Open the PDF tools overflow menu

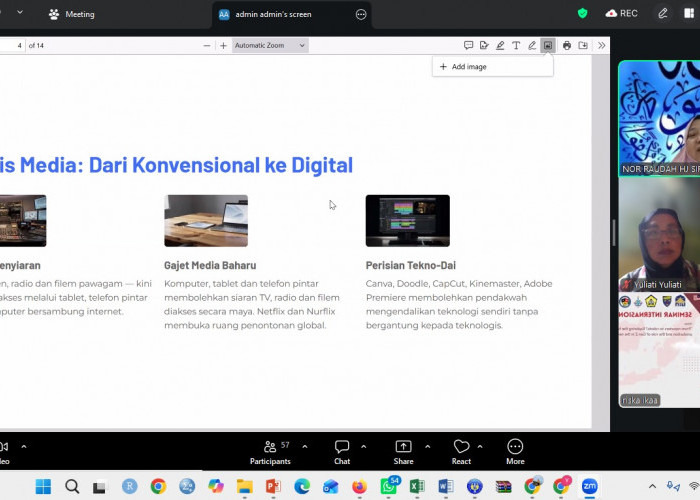click(x=601, y=45)
